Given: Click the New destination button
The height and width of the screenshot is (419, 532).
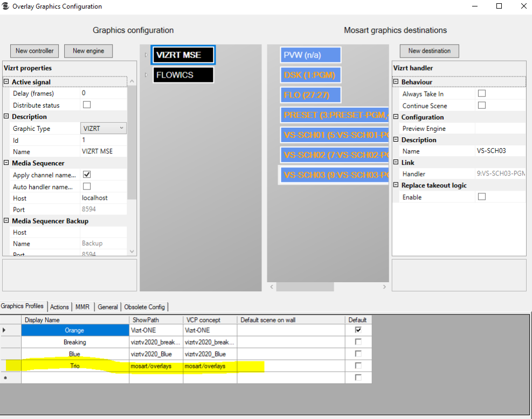Looking at the screenshot, I should point(429,51).
